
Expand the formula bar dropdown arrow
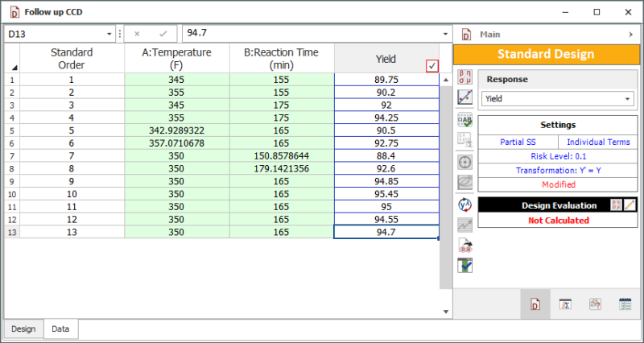point(446,34)
